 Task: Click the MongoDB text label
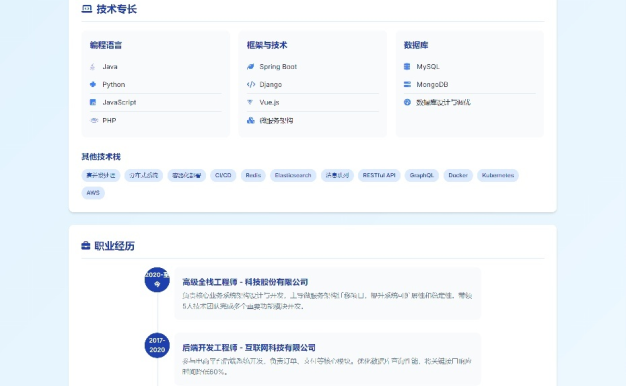coord(432,85)
